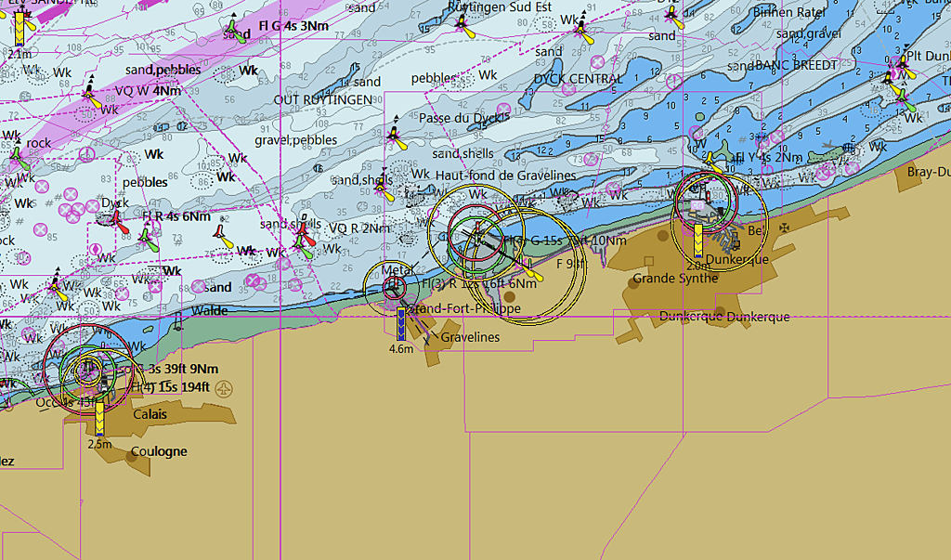Select the magenta exclamation caution circle near DYCK CENTRAL

[x=674, y=82]
